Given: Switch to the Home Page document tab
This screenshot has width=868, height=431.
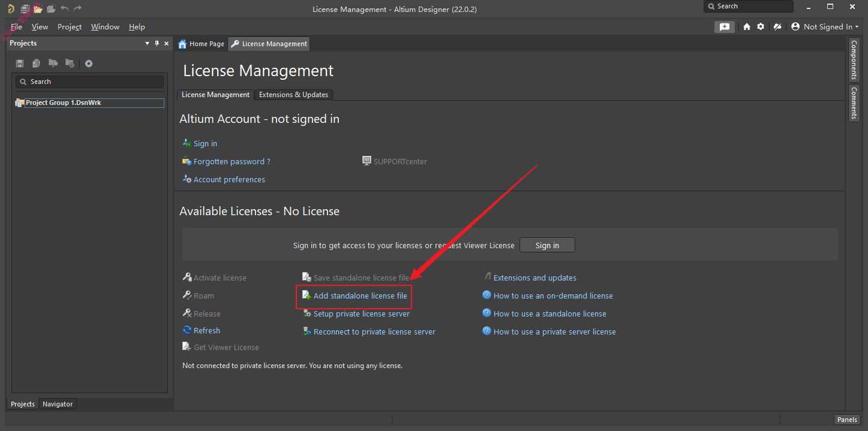Looking at the screenshot, I should tap(202, 44).
